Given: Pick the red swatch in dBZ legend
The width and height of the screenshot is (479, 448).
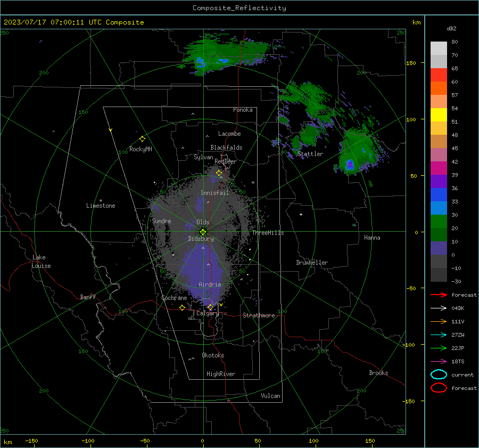Looking at the screenshot, I should click(439, 75).
